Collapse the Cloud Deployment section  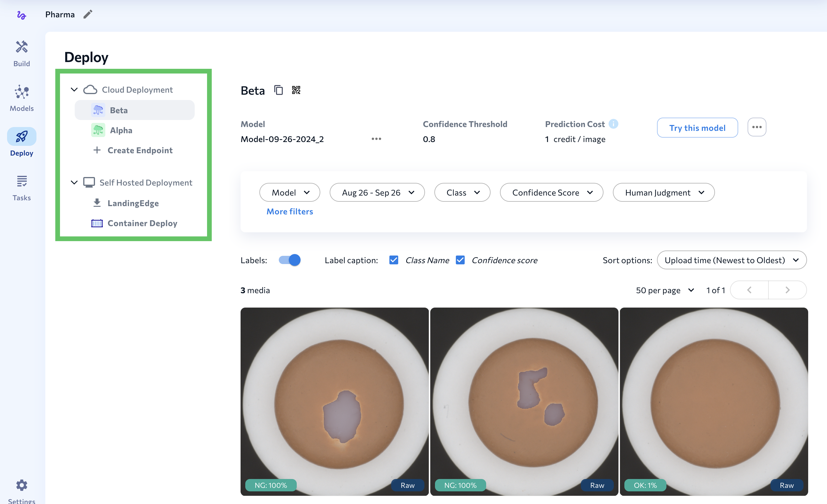click(74, 90)
